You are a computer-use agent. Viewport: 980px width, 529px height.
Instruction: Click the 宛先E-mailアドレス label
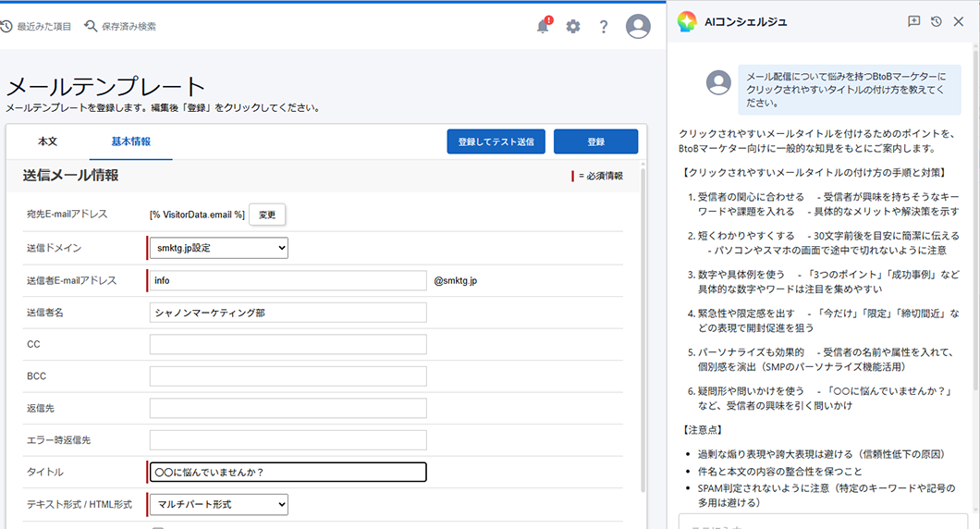tap(67, 214)
